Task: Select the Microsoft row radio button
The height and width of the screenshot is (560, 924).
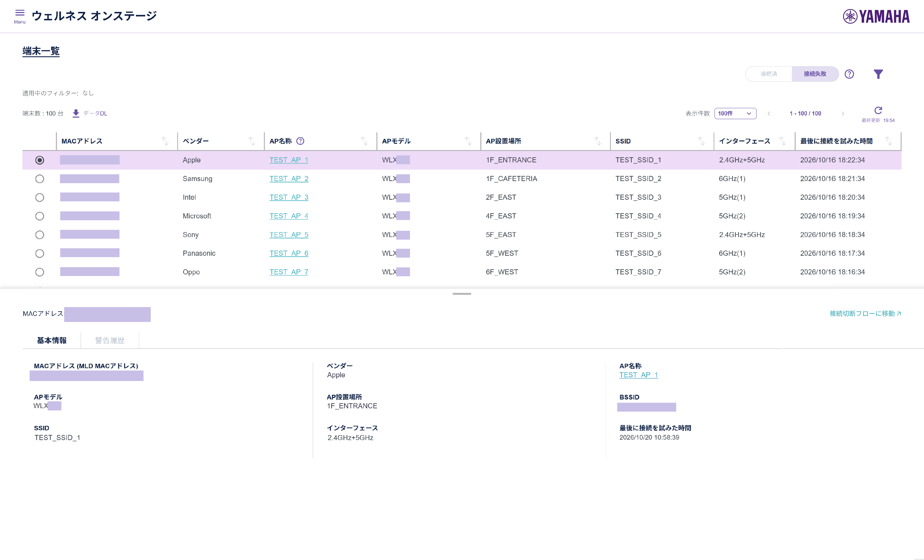Action: (x=39, y=217)
